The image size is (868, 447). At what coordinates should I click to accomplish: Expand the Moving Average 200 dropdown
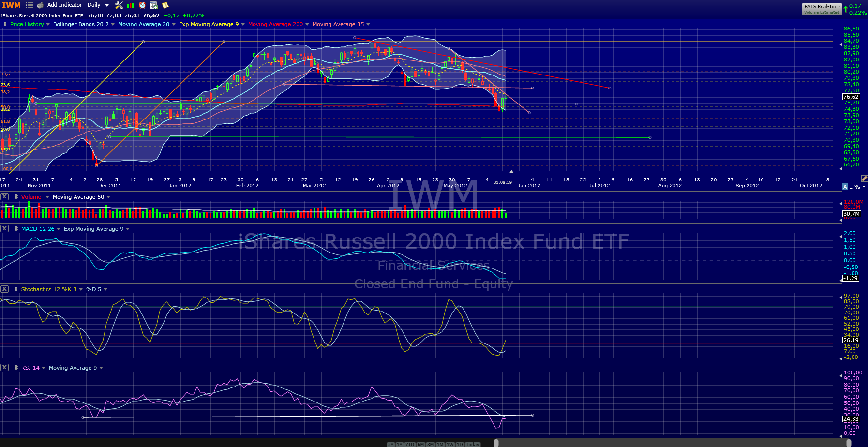click(307, 24)
